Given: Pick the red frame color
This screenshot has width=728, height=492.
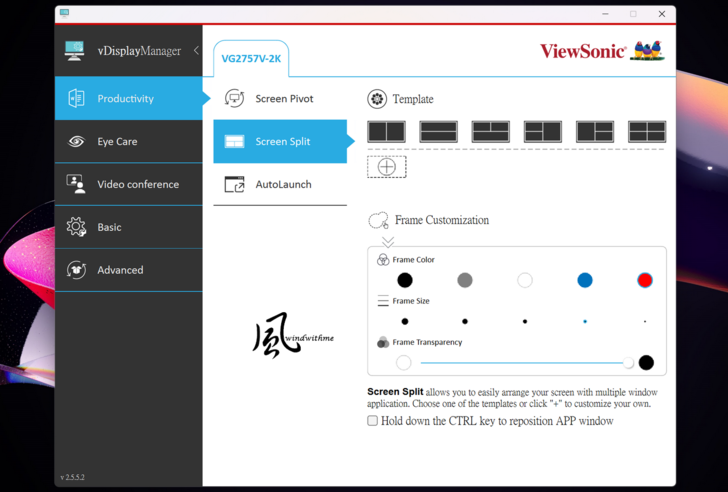Looking at the screenshot, I should 645,280.
